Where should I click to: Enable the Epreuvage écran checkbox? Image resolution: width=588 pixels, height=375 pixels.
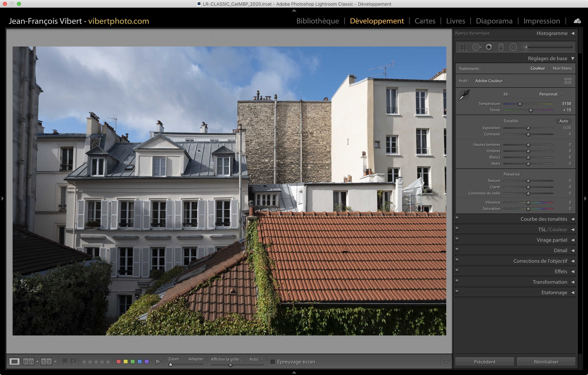tap(273, 362)
